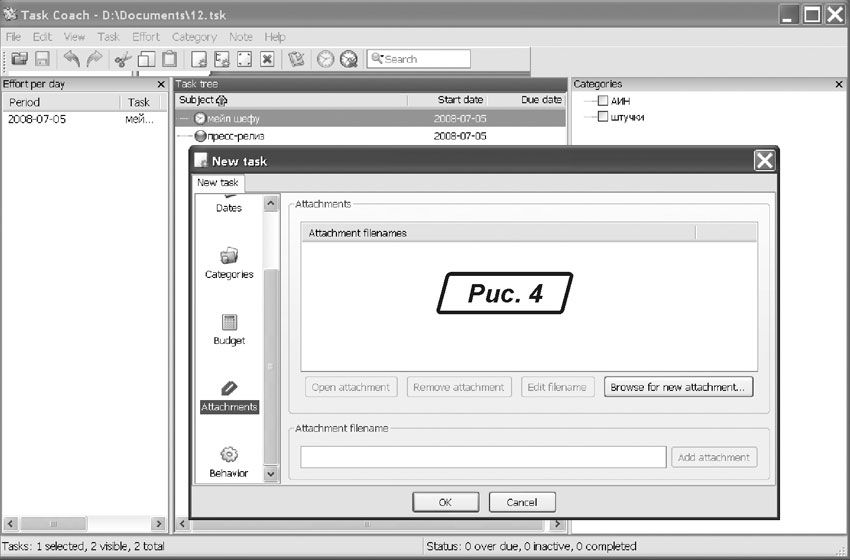Check the АИН category checkbox
The image size is (850, 560).
tap(602, 101)
